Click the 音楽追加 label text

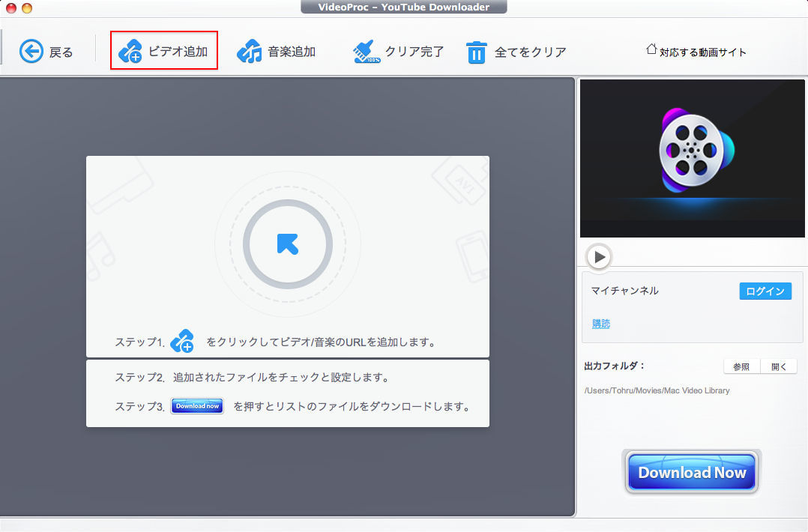pos(292,52)
